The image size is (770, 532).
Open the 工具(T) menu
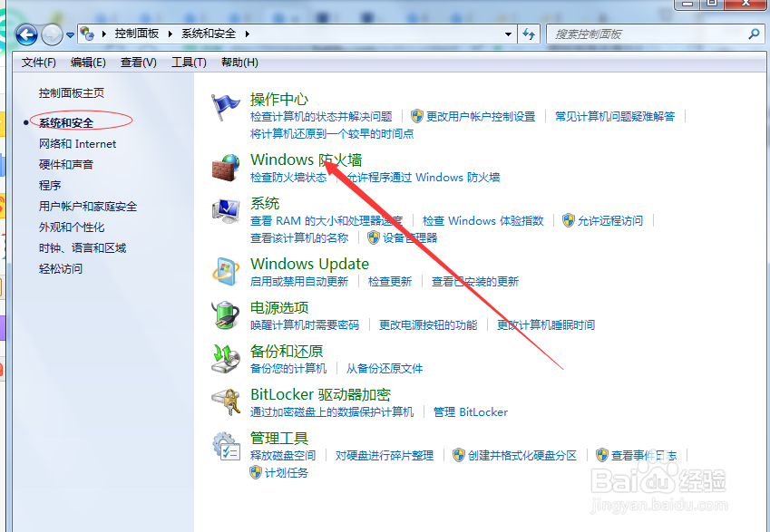coord(189,63)
